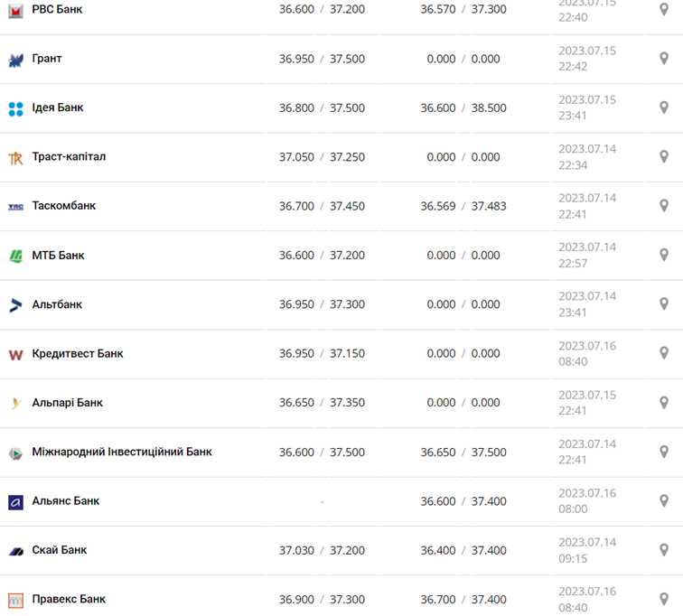Click Альянс Банк update time 08:00
The image size is (683, 616).
pos(573,509)
